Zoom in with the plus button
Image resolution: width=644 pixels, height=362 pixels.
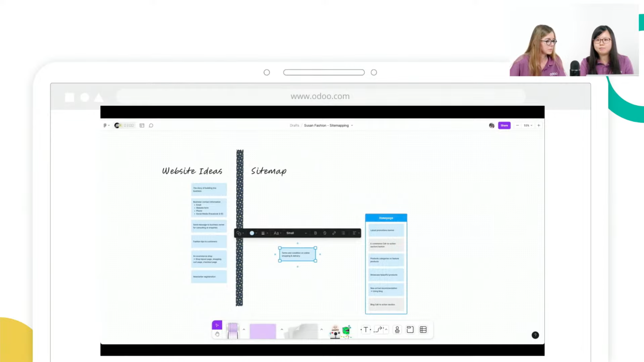coord(539,125)
